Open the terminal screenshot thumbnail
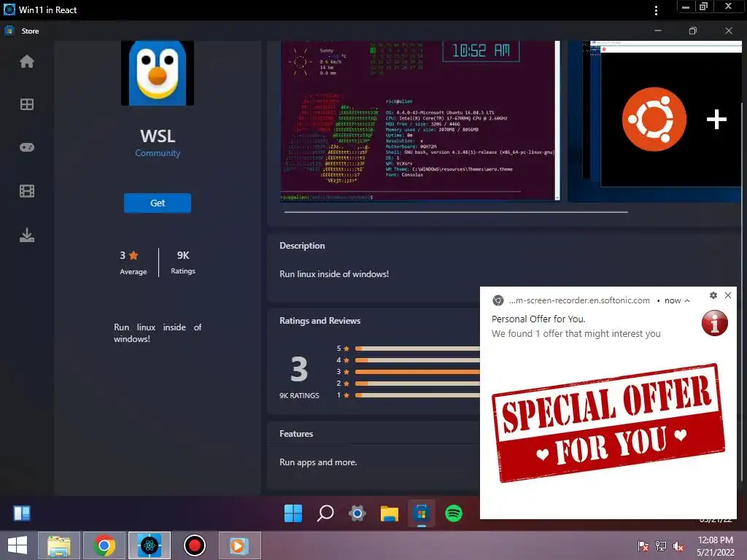Screen dimensions: 747x560 click(x=420, y=120)
